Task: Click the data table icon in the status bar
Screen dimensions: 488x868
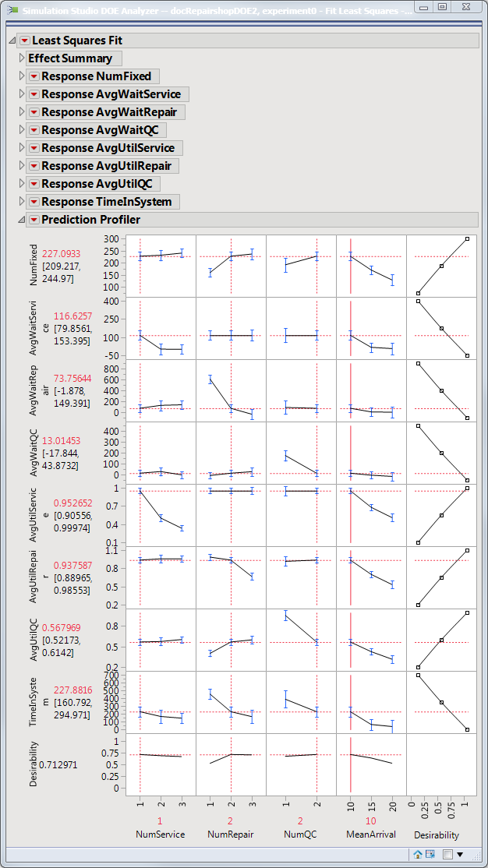Action: pos(430,854)
